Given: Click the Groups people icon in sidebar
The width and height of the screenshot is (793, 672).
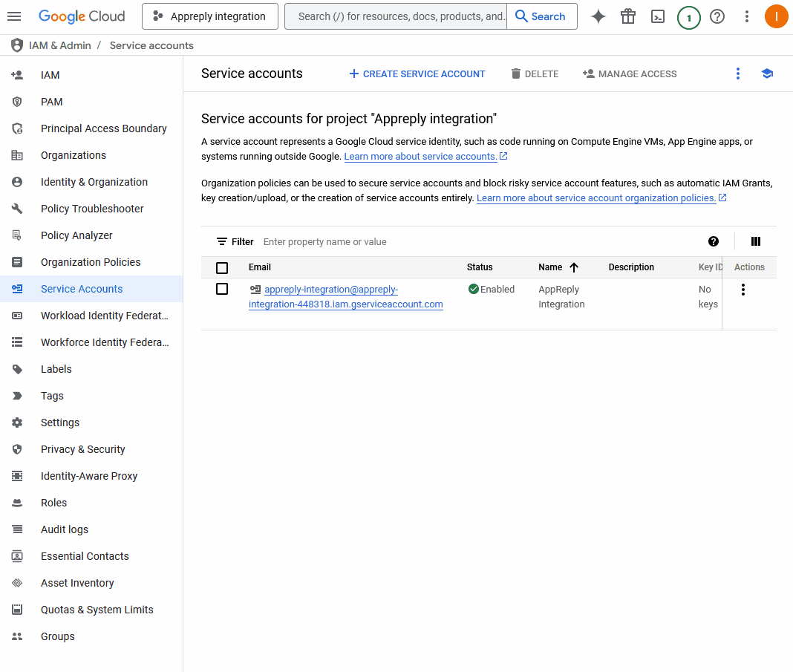Looking at the screenshot, I should click(16, 636).
